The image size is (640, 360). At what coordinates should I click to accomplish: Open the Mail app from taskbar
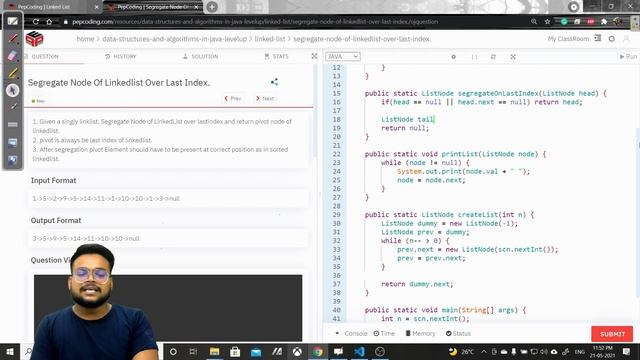256,351
